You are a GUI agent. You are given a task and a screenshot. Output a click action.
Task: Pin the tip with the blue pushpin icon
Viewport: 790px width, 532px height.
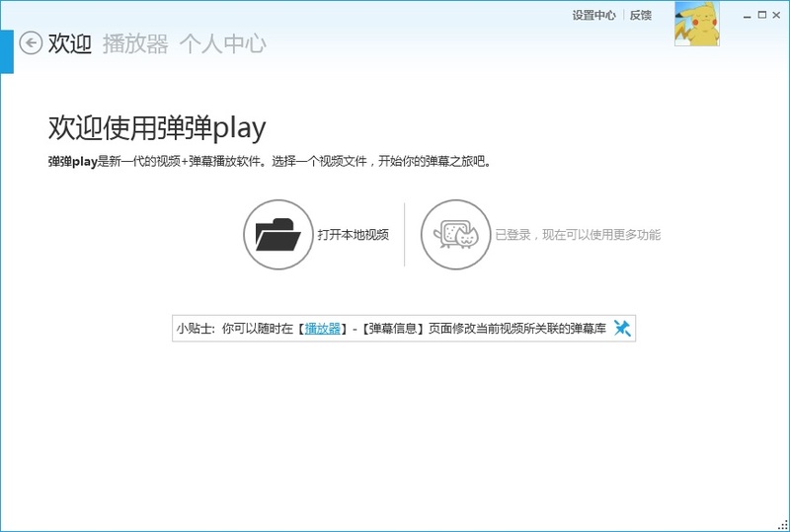(x=622, y=328)
